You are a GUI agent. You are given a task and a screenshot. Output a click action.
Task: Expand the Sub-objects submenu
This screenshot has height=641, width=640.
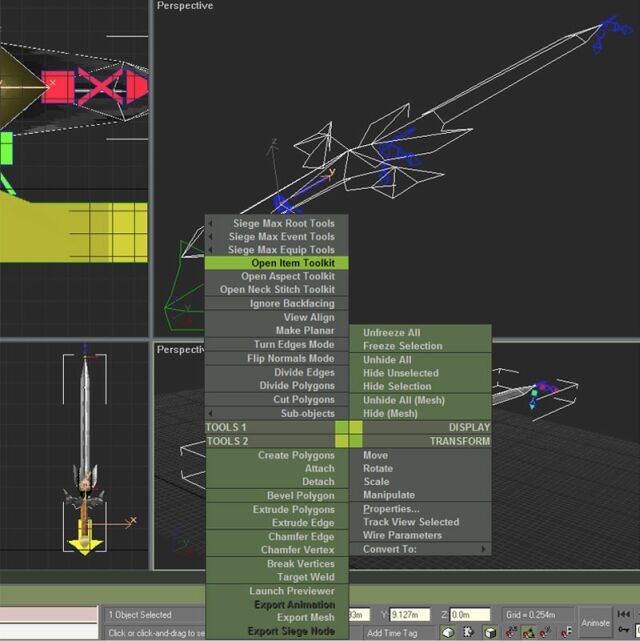point(277,413)
